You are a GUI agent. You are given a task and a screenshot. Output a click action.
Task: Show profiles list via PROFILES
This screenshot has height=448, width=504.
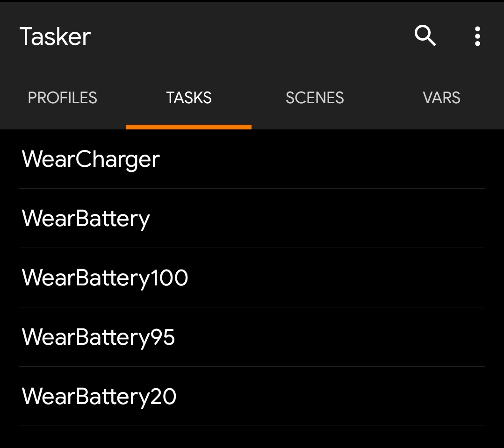[62, 98]
